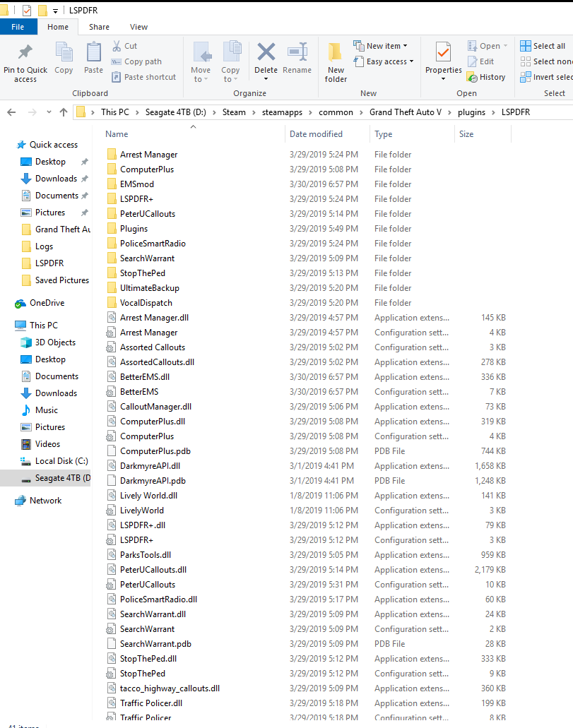The width and height of the screenshot is (573, 728).
Task: Click steamapps in address breadcrumb
Action: tap(282, 112)
